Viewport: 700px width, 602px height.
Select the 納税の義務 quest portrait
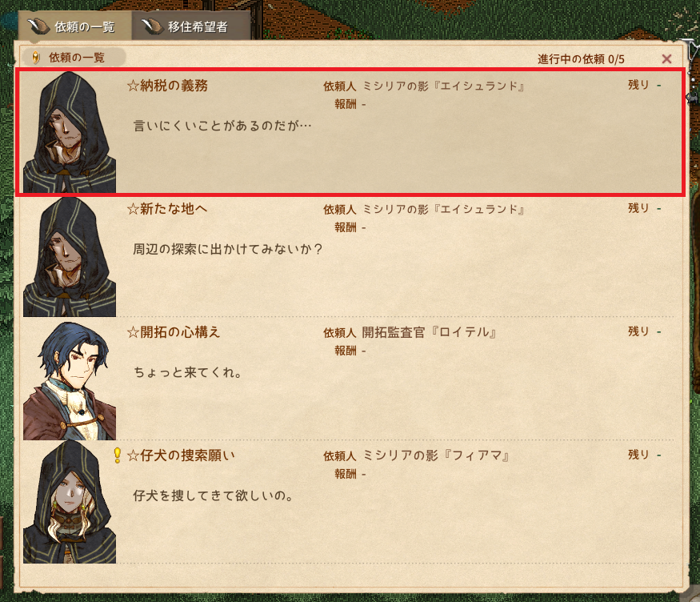[69, 132]
